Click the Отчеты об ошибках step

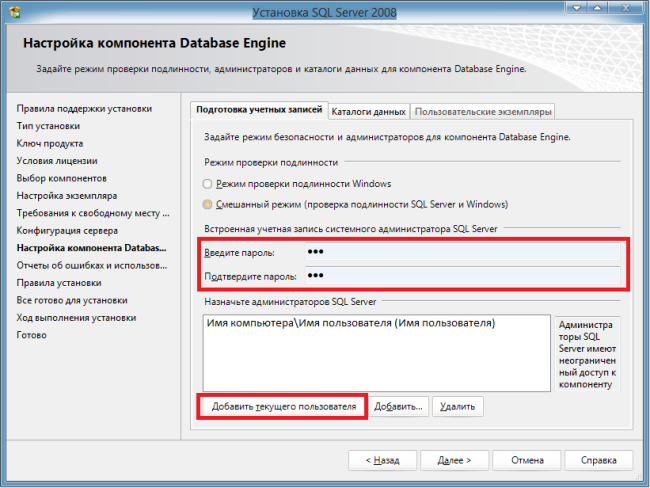pos(92,265)
